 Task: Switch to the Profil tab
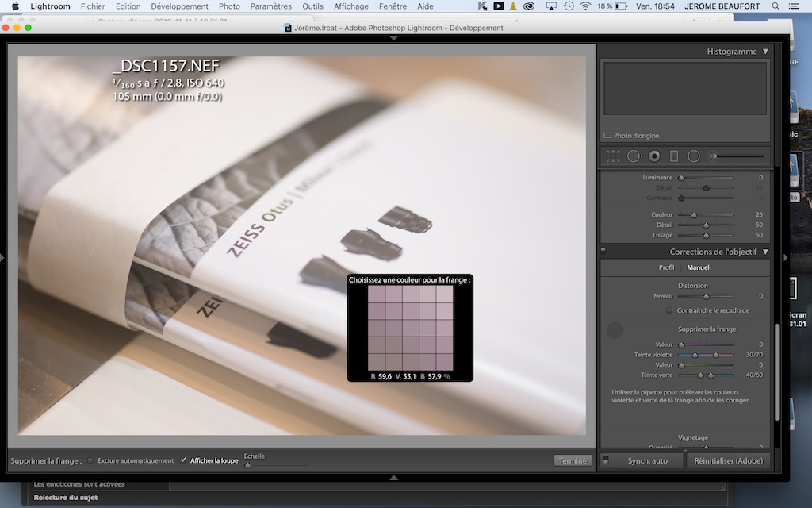pos(666,267)
